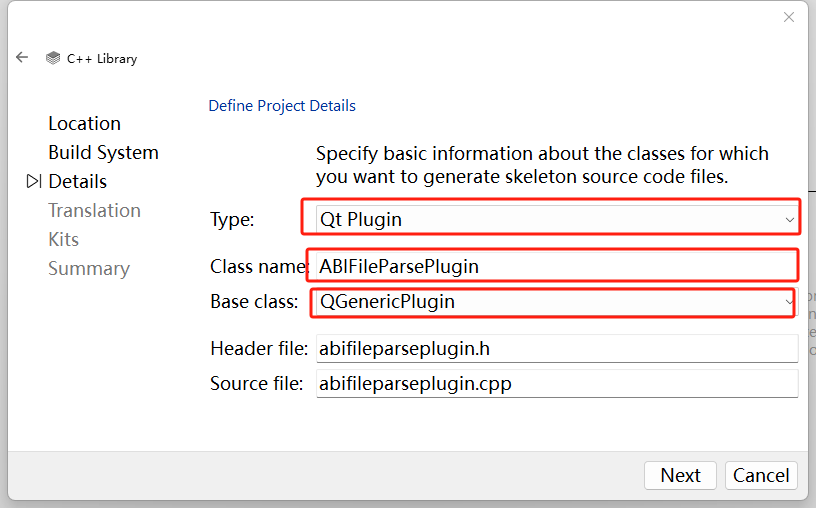Select the Kits wizard step

(63, 239)
